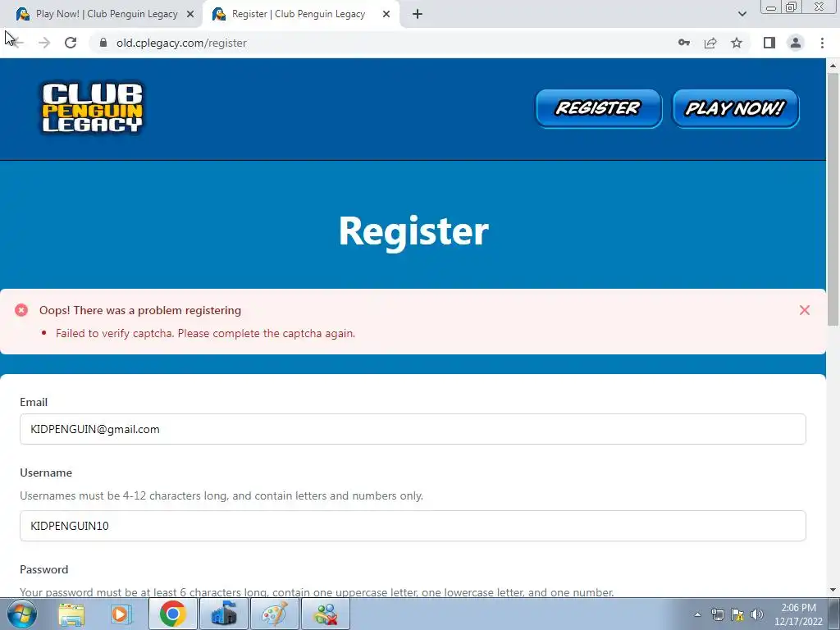
Task: Click the tab search chevron
Action: point(742,14)
